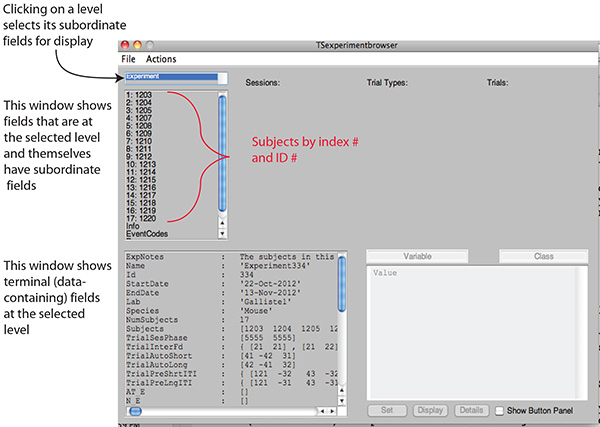This screenshot has width=600, height=427.
Task: Enable Show Button Panel checkbox
Action: [x=499, y=411]
